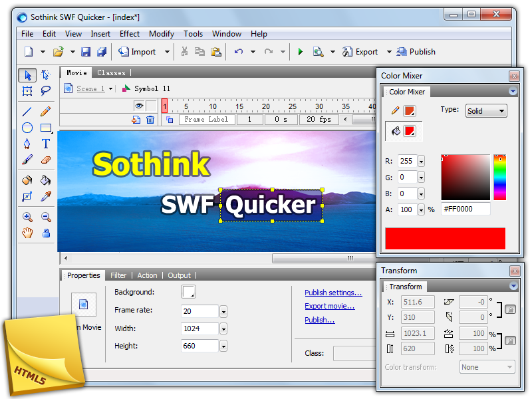Image resolution: width=532 pixels, height=399 pixels.
Task: Select the Pencil tool
Action: tap(46, 111)
